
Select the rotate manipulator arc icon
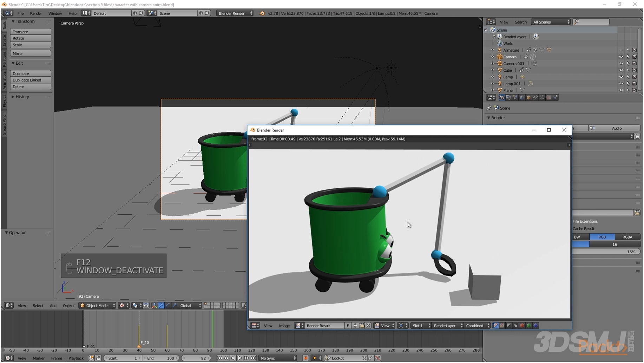(x=168, y=306)
